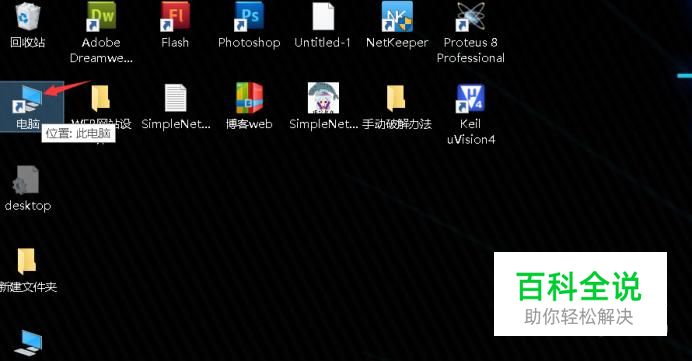Select the SimpleNet text document icon

[x=176, y=98]
